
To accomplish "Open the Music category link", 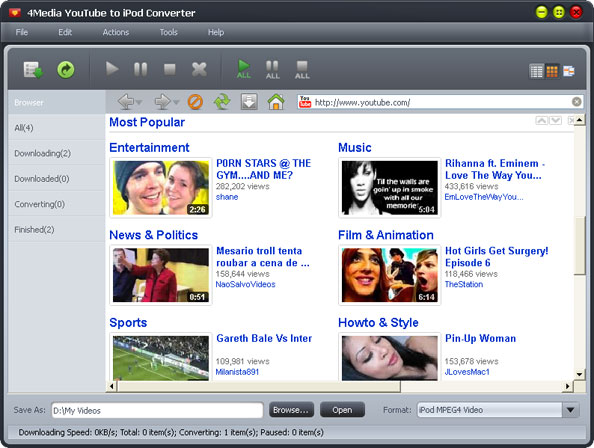I will pos(355,147).
